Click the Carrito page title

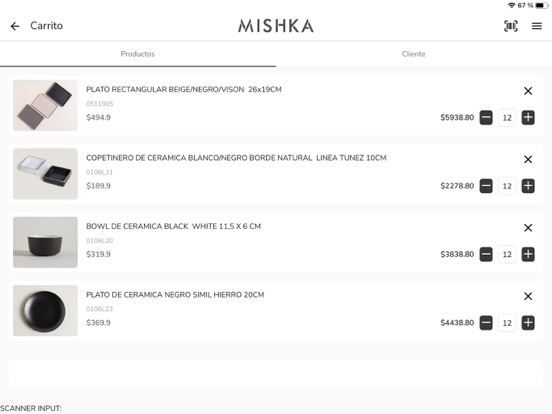click(x=46, y=26)
